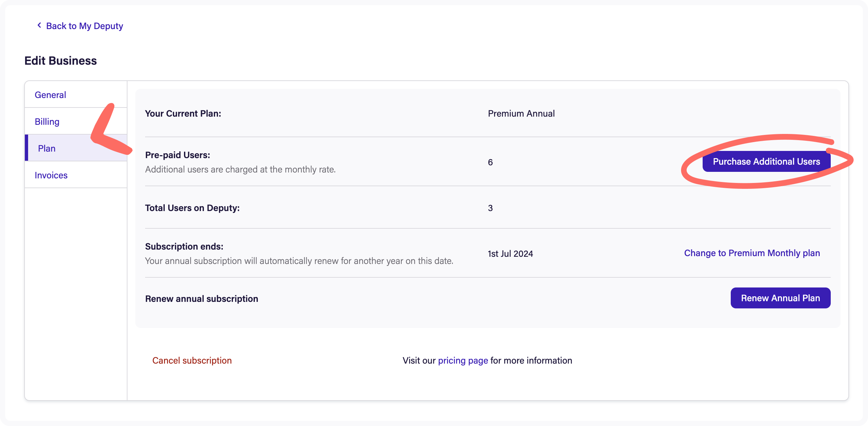Screen dimensions: 868x426
Task: Click the total users count 3
Action: [x=490, y=208]
